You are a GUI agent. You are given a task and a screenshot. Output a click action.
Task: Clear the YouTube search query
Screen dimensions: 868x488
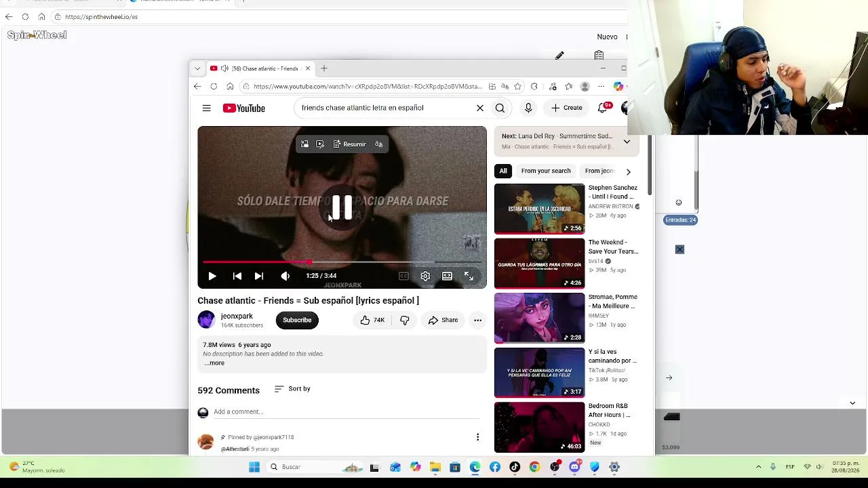[x=480, y=108]
